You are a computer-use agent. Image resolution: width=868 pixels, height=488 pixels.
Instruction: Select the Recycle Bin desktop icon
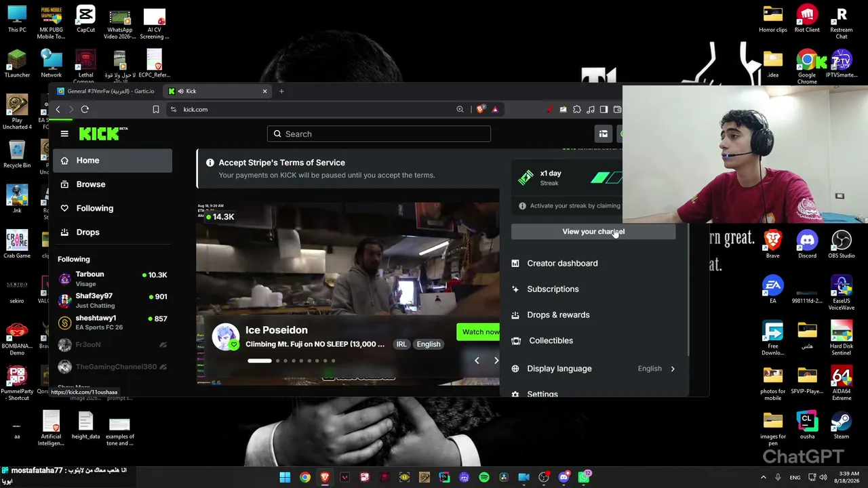(17, 153)
